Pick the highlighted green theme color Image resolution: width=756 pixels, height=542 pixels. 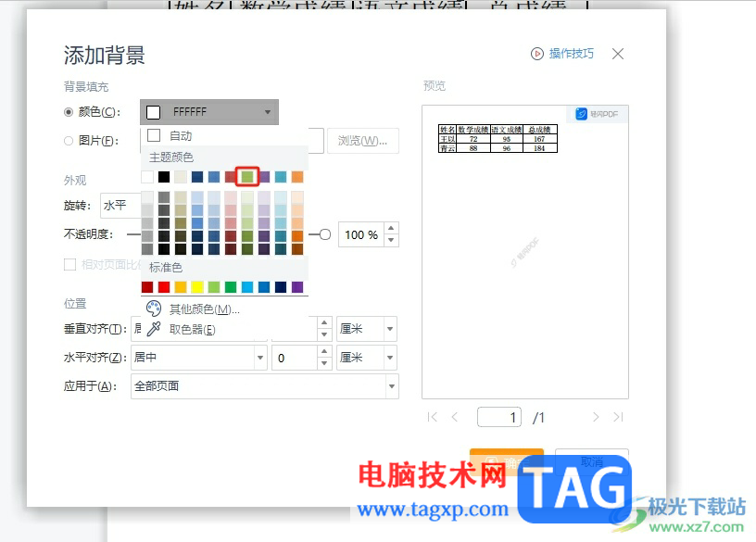pyautogui.click(x=247, y=177)
